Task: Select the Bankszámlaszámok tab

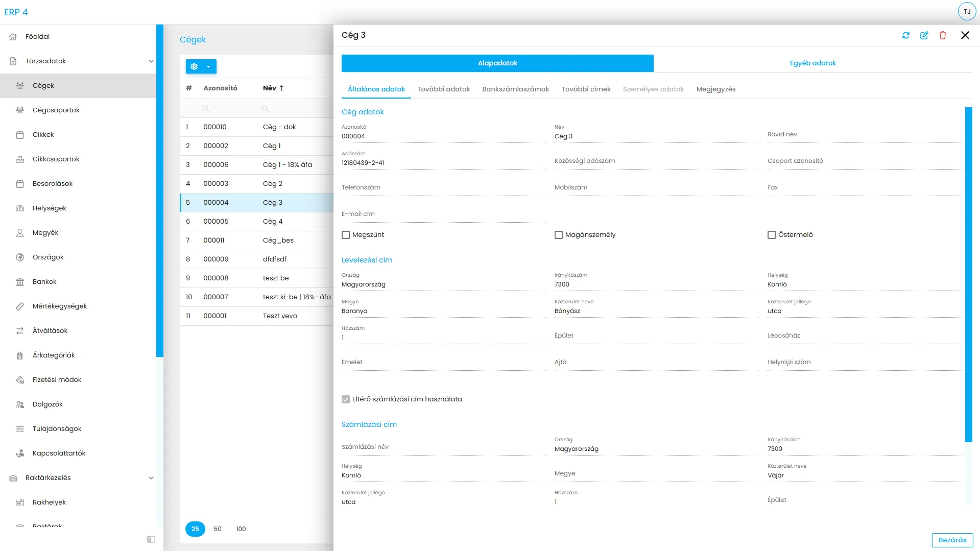Action: tap(515, 89)
